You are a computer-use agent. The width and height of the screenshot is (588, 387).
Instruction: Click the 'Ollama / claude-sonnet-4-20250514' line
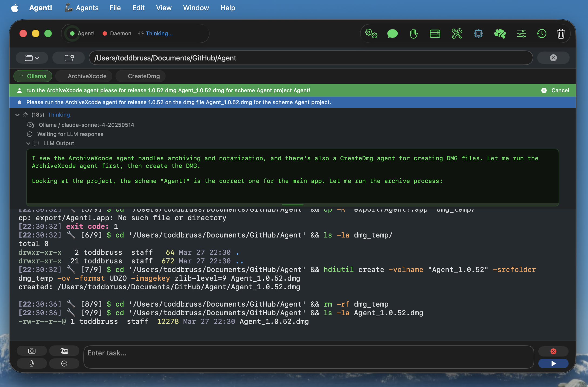coord(86,125)
